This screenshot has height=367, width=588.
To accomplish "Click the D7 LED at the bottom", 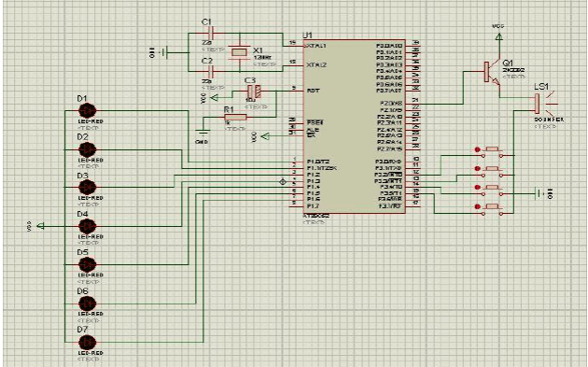I will click(x=88, y=342).
